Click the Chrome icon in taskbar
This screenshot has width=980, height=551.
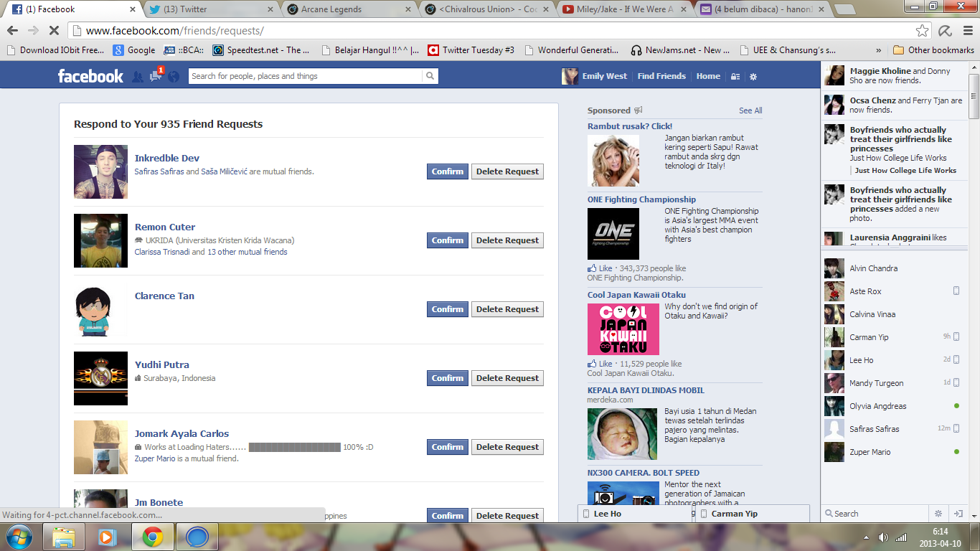coord(152,537)
